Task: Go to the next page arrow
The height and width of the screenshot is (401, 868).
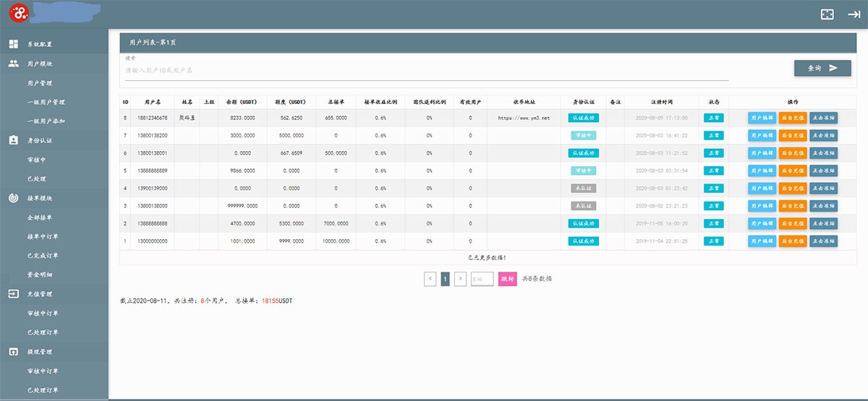Action: coord(460,278)
